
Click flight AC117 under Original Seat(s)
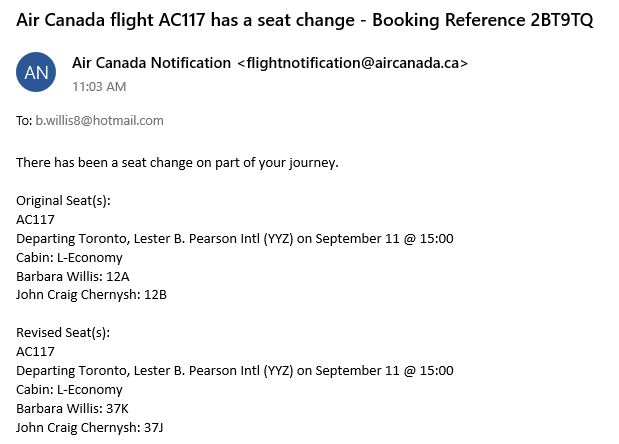tap(35, 219)
